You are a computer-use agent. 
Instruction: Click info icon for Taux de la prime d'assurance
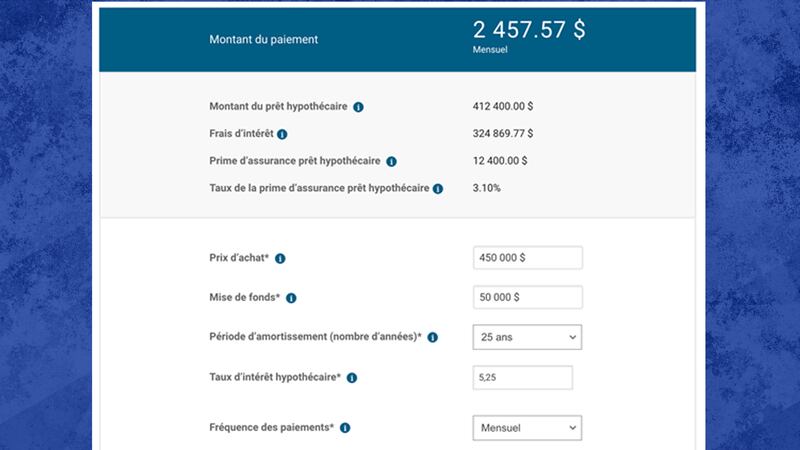pos(438,188)
